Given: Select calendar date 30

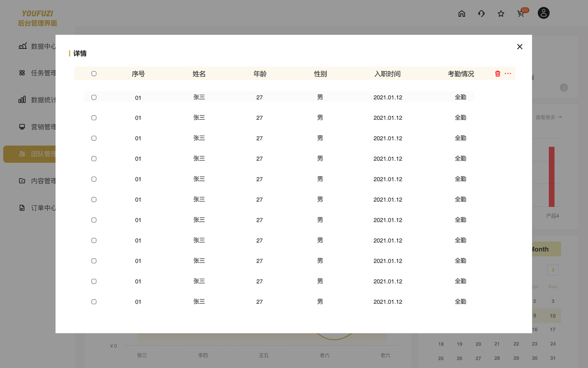Looking at the screenshot, I should 535,358.
